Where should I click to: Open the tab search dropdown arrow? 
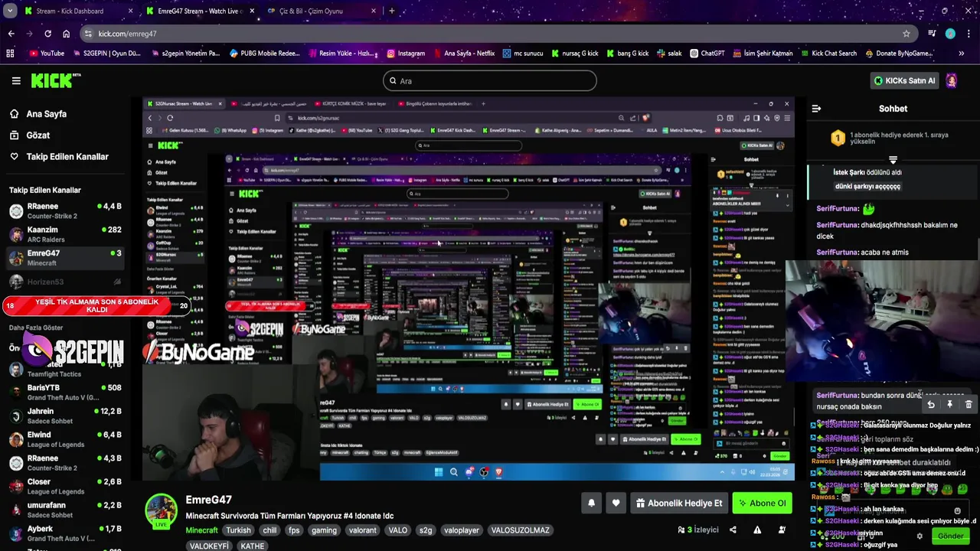tap(8, 11)
